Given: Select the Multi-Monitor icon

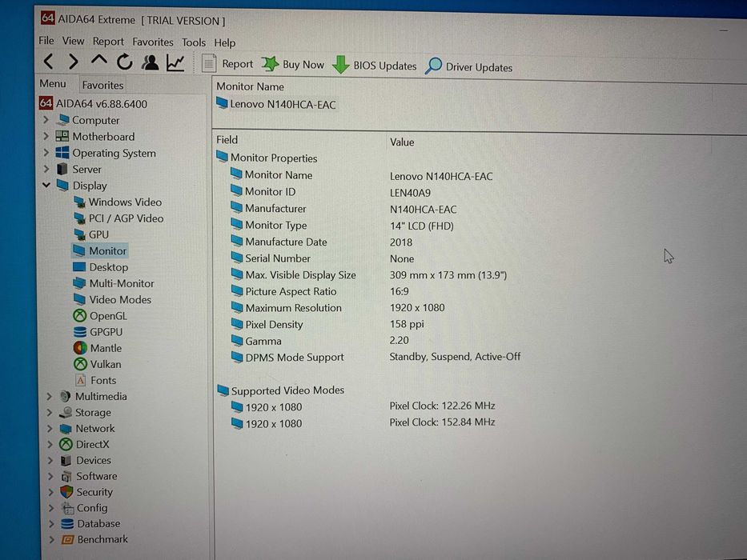Looking at the screenshot, I should point(79,283).
